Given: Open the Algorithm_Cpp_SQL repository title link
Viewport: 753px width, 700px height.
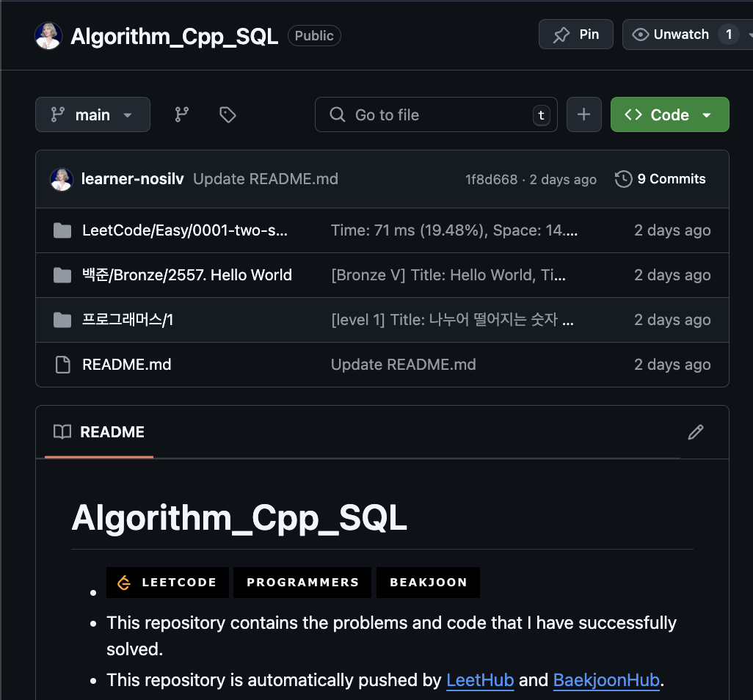Looking at the screenshot, I should 175,37.
